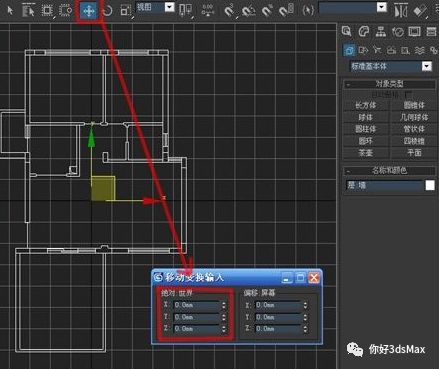Click the Mirror tool in the toolbar
439x369 pixels.
point(400,11)
